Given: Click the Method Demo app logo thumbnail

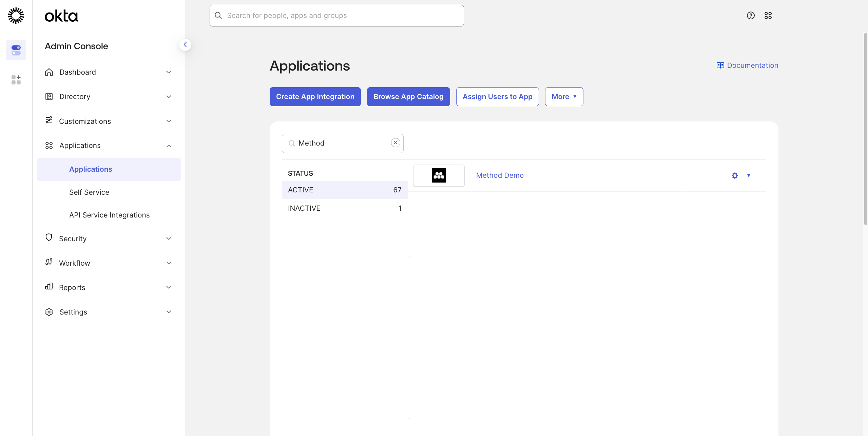Looking at the screenshot, I should pos(439,175).
